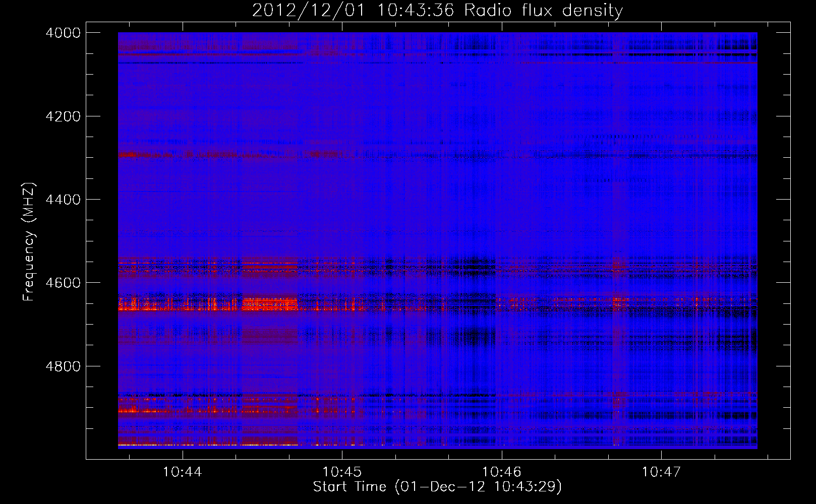Screen dimensions: 816x504
Task: Click the 10:45 time tick label
Action: point(342,472)
